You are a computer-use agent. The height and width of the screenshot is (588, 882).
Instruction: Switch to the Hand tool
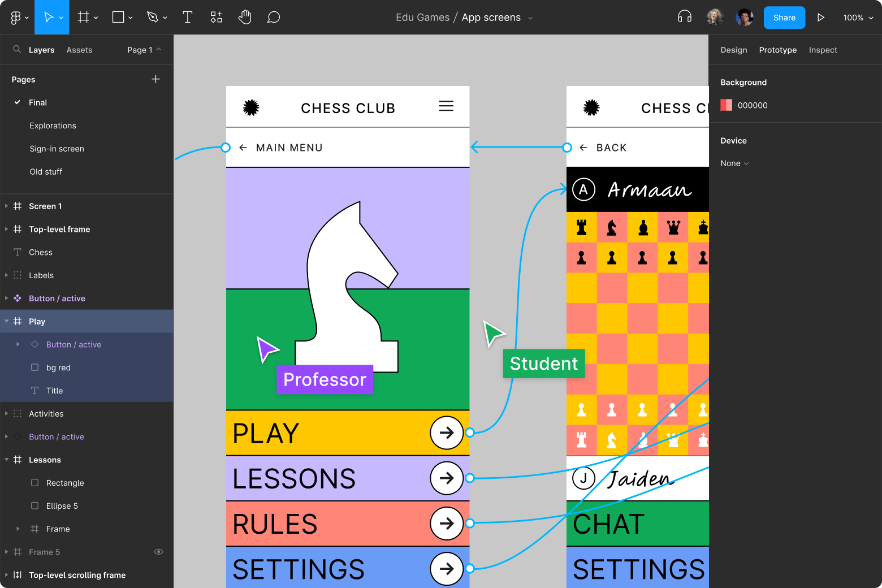coord(245,17)
